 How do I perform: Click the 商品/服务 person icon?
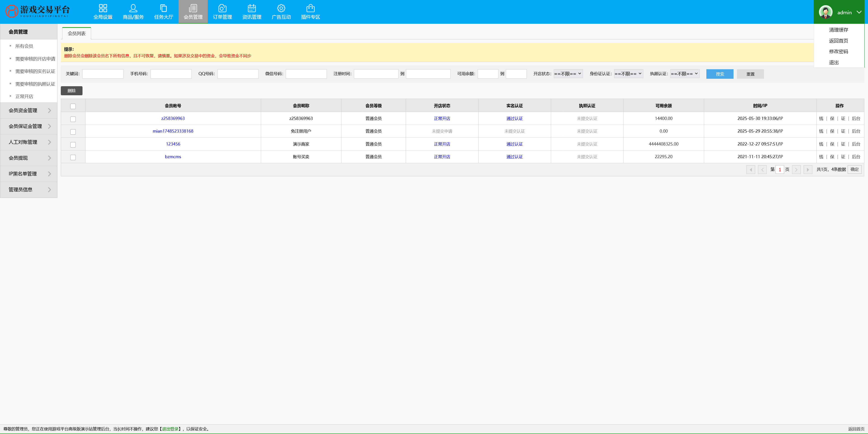pyautogui.click(x=133, y=8)
